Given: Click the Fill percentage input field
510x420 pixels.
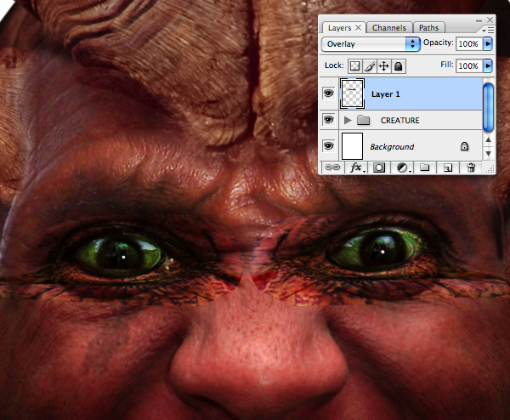Looking at the screenshot, I should coord(468,66).
